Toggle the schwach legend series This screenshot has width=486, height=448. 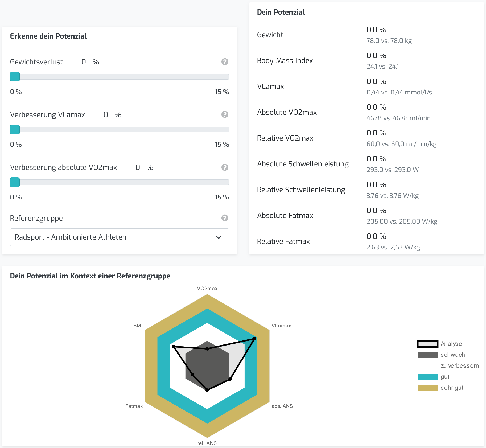pos(441,355)
